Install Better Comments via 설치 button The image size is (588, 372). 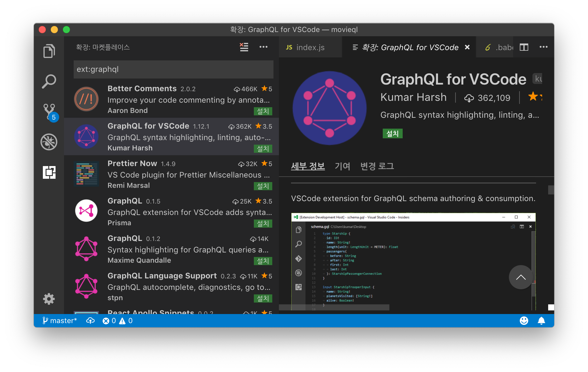tap(263, 111)
